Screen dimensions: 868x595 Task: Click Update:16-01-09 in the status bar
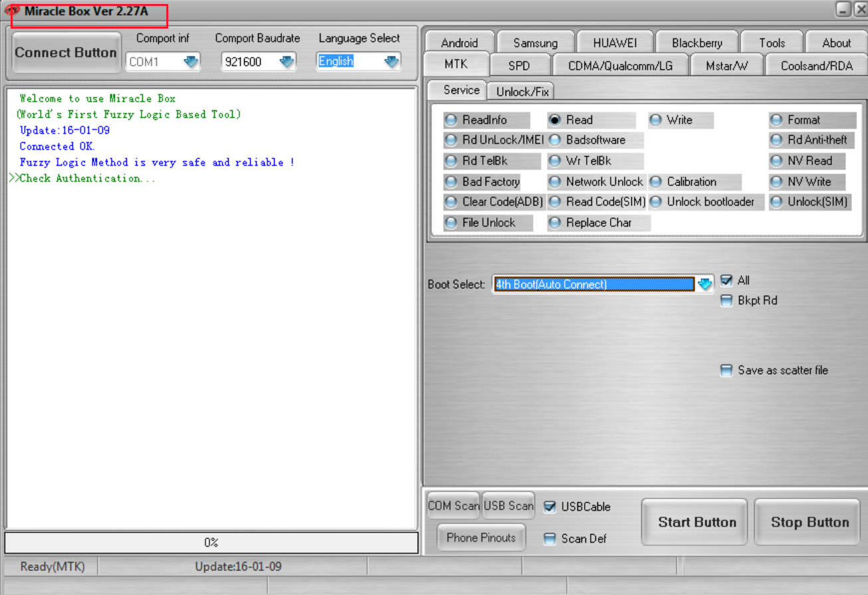click(x=238, y=567)
